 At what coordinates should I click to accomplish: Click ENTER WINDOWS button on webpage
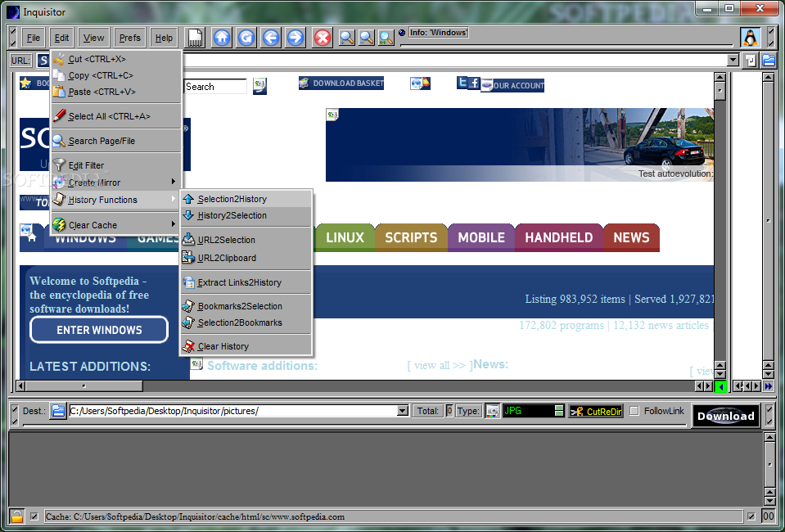click(x=99, y=330)
